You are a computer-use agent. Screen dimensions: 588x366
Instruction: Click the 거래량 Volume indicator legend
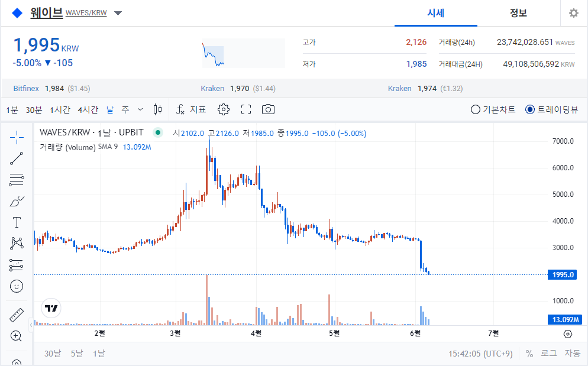click(67, 147)
